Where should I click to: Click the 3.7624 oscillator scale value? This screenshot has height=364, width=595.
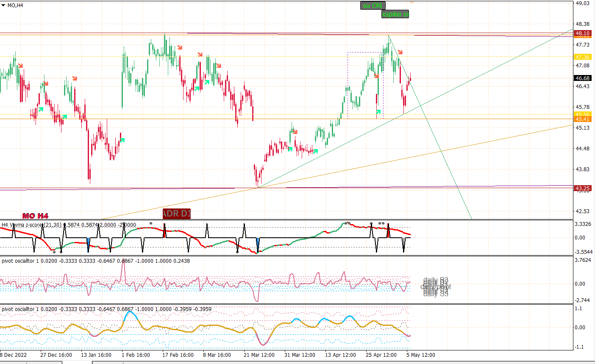(x=583, y=260)
